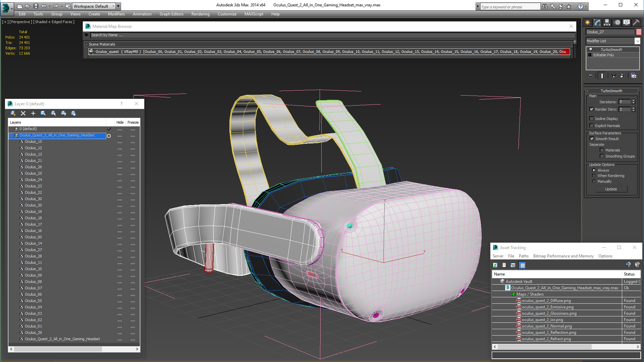
Task: Click Delete layer X icon in Layer dialog
Action: (23, 113)
